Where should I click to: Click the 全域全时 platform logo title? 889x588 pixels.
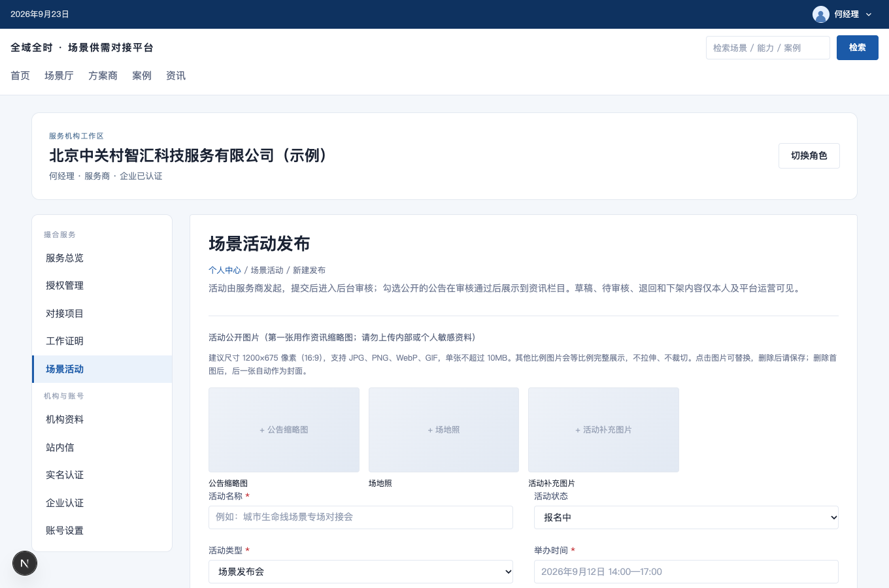(x=82, y=48)
